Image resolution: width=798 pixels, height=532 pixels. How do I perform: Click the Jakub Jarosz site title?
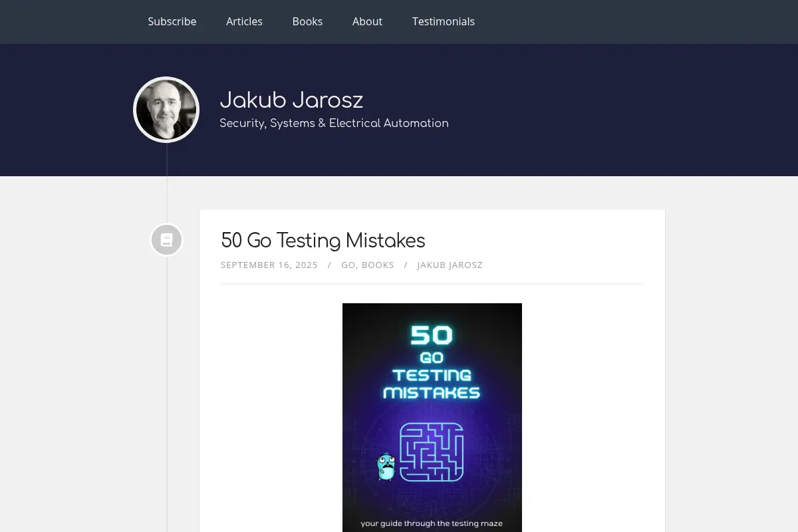tap(291, 100)
